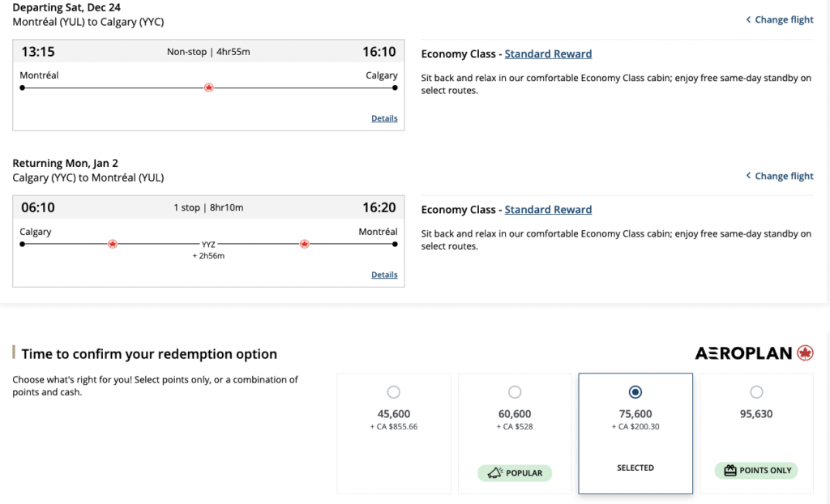Select the 95,630 points only radio button

pos(756,392)
